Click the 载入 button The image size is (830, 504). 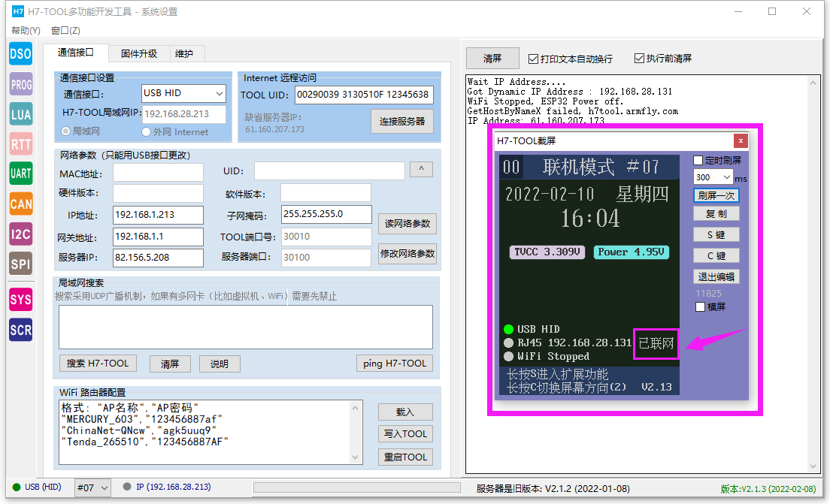[405, 412]
